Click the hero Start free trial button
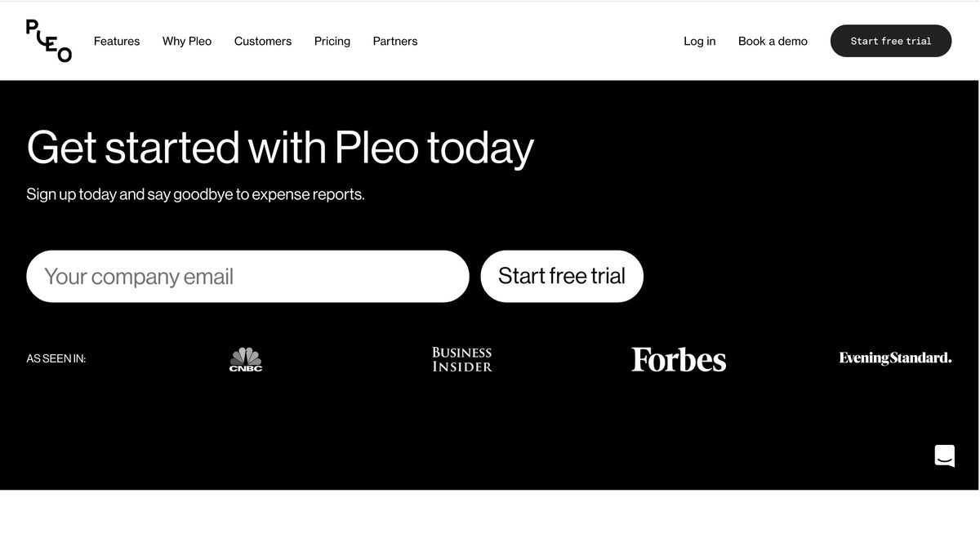The width and height of the screenshot is (980, 551). 561,276
